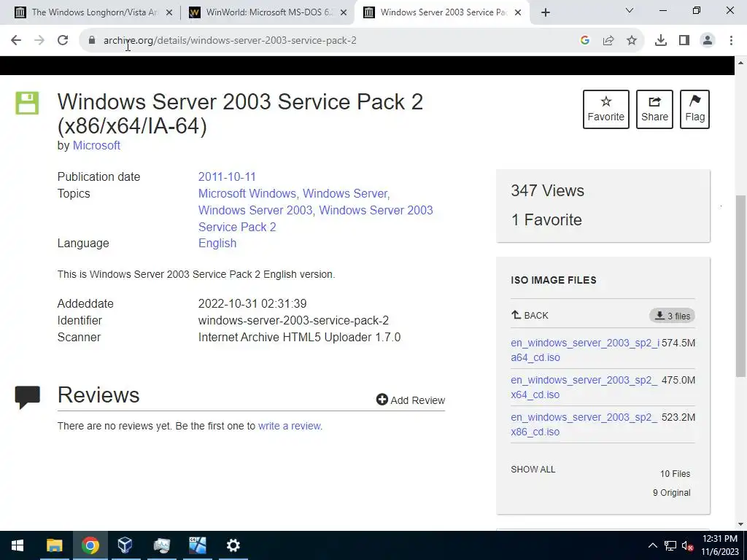Click the muted volume tray icon

pos(687,545)
